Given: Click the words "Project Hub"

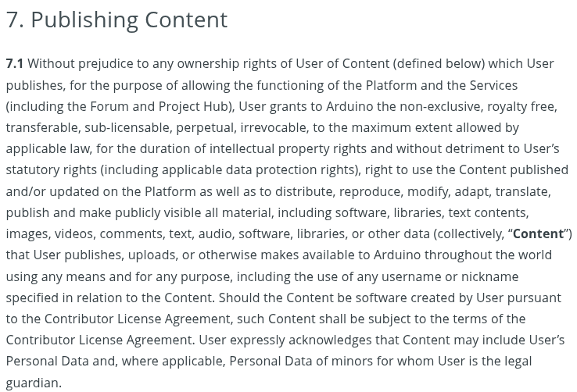Looking at the screenshot, I should click(198, 106).
